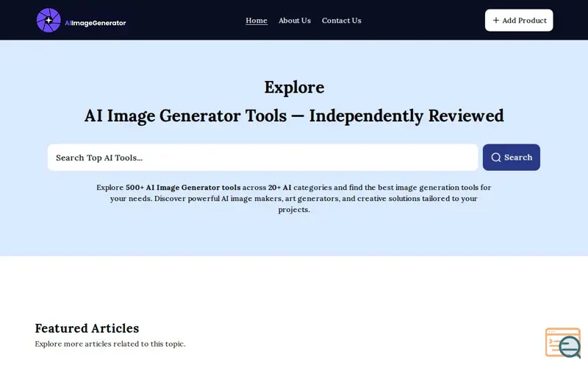
Task: Click the '20+ AI' bold text
Action: tap(279, 188)
